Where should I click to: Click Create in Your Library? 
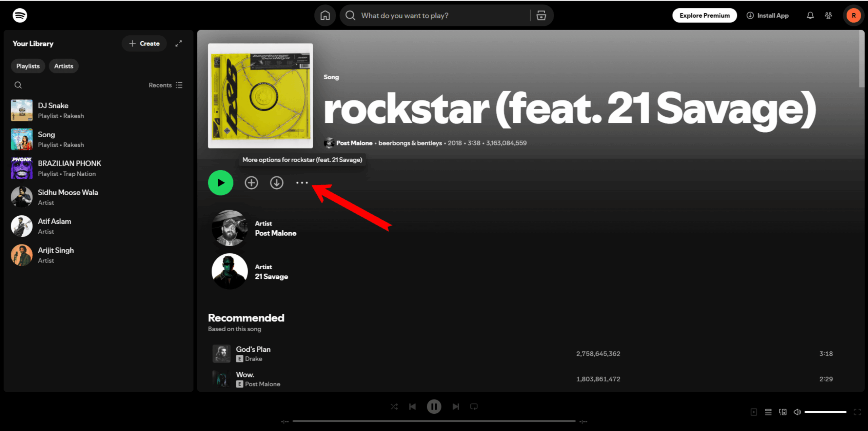click(144, 43)
